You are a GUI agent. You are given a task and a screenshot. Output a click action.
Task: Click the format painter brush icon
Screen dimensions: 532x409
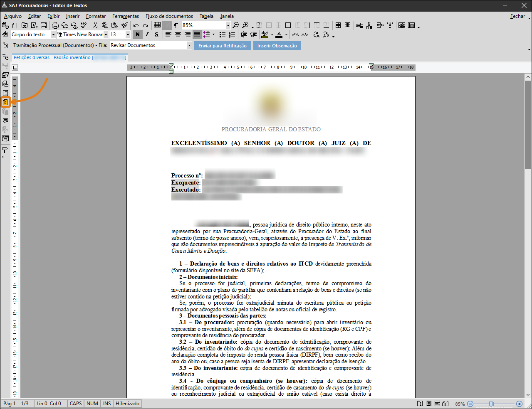[x=124, y=25]
